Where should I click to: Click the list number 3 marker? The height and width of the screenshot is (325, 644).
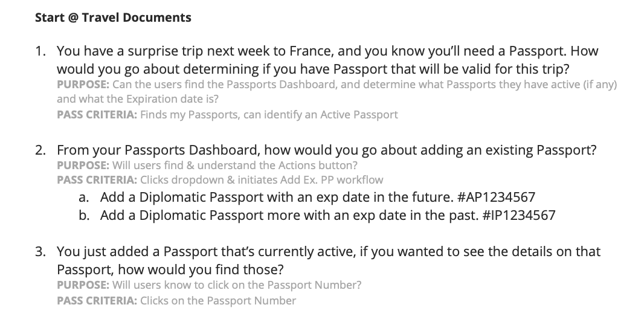point(40,252)
